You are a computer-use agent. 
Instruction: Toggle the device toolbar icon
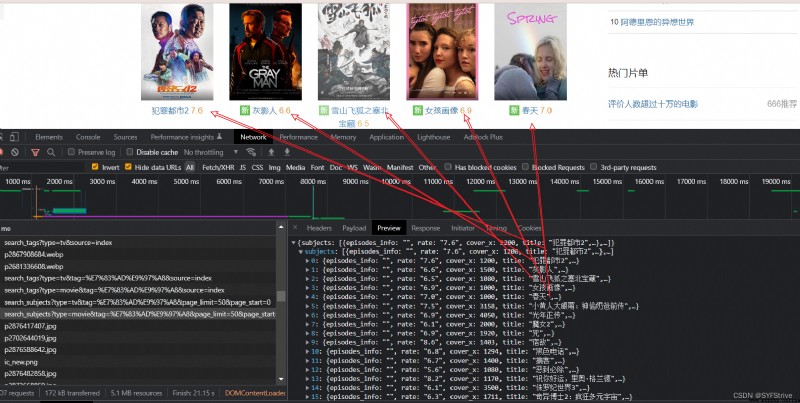(x=14, y=137)
